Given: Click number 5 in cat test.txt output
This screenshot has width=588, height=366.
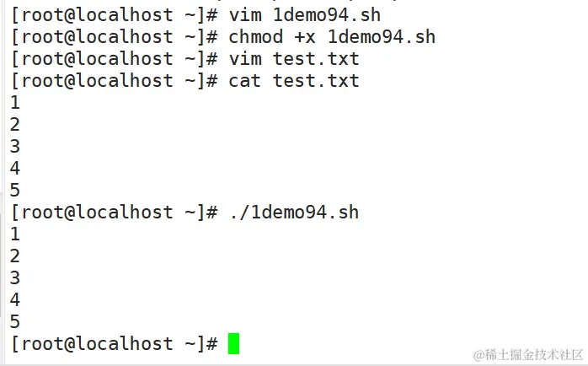Looking at the screenshot, I should click(x=15, y=191).
